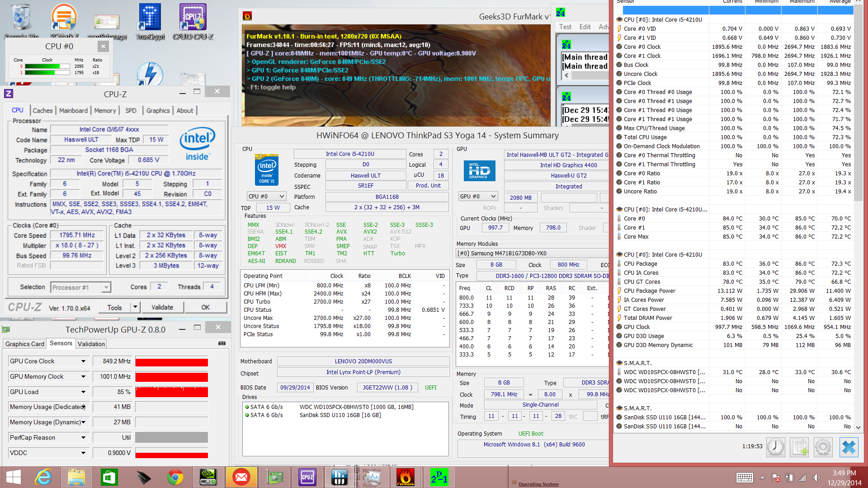Switch to CPU-Z via taskbar icon
This screenshot has width=868, height=488.
(x=307, y=477)
